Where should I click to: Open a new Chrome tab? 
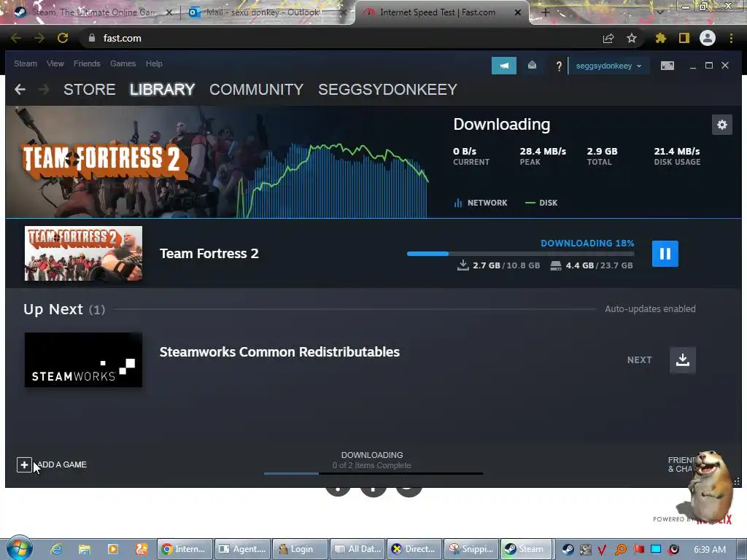pos(546,12)
